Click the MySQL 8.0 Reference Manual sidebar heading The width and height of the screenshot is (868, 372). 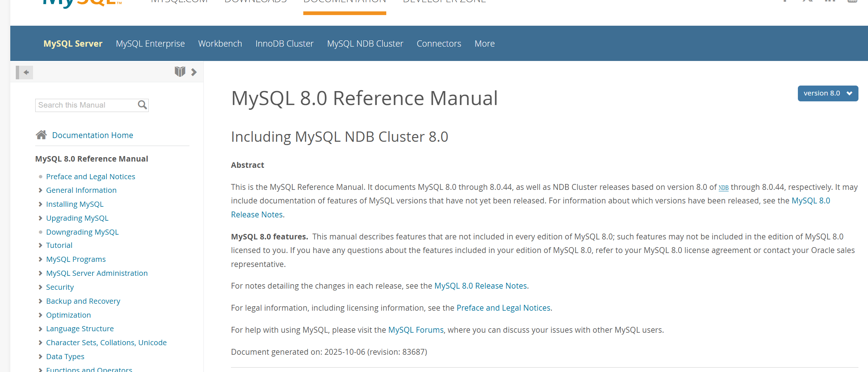pyautogui.click(x=91, y=159)
